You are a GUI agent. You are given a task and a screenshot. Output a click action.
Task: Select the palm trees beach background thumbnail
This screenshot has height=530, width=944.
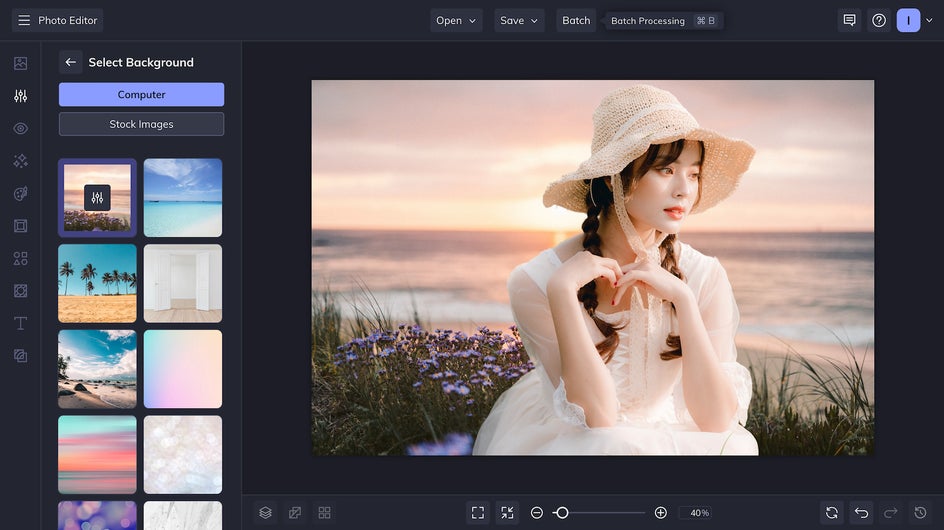pos(97,283)
